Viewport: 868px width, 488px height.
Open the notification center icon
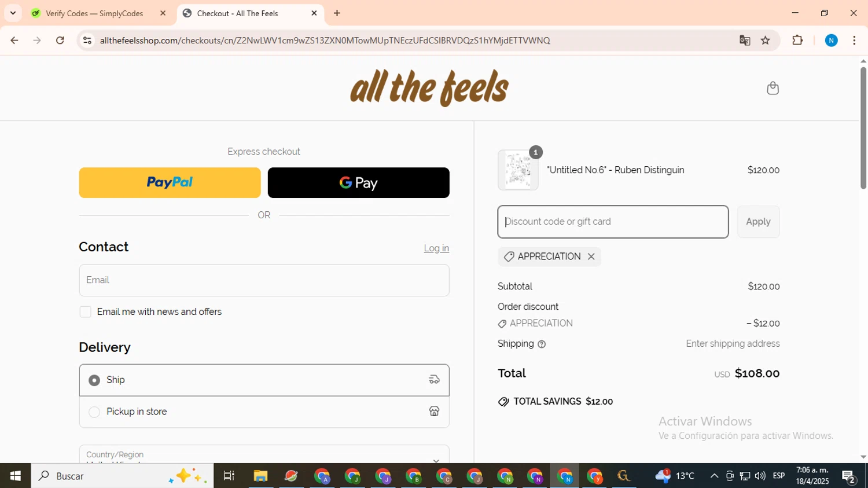pyautogui.click(x=848, y=476)
